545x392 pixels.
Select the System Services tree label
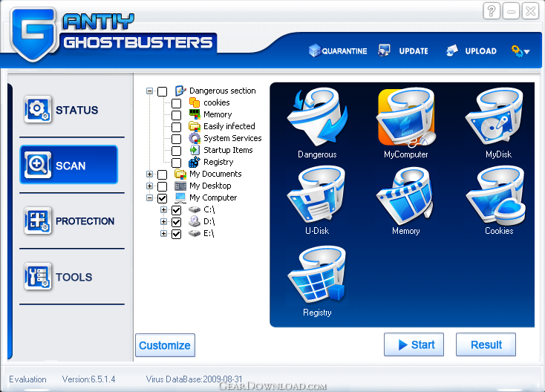tap(232, 138)
